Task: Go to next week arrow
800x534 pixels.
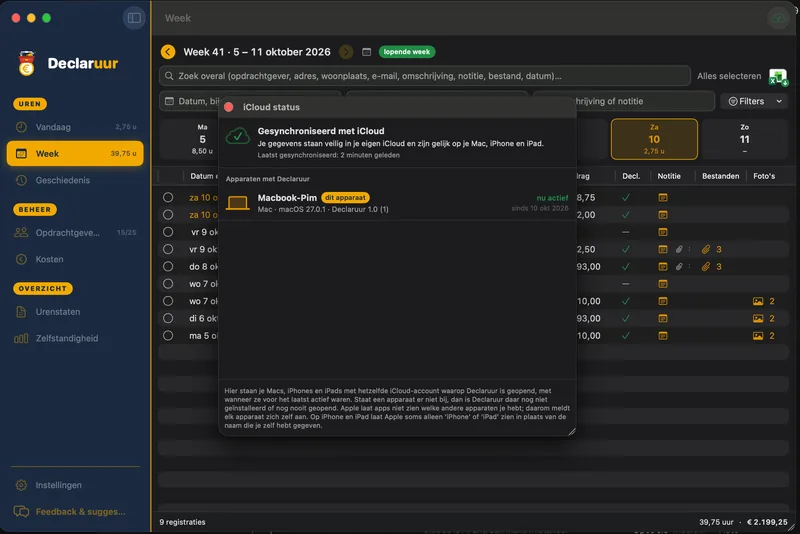Action: click(346, 52)
